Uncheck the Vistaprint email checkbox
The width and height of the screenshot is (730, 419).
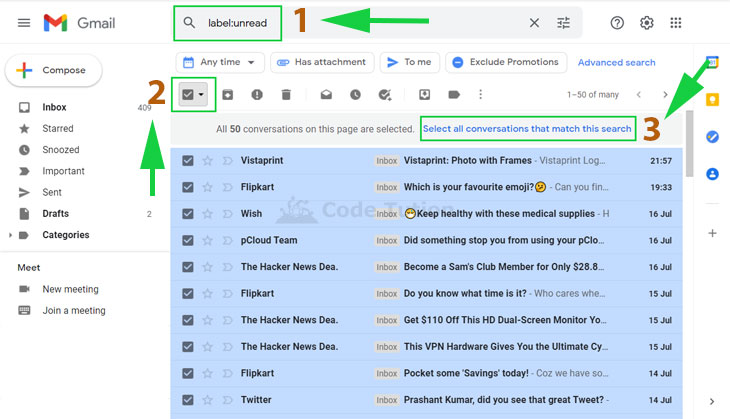click(x=188, y=161)
